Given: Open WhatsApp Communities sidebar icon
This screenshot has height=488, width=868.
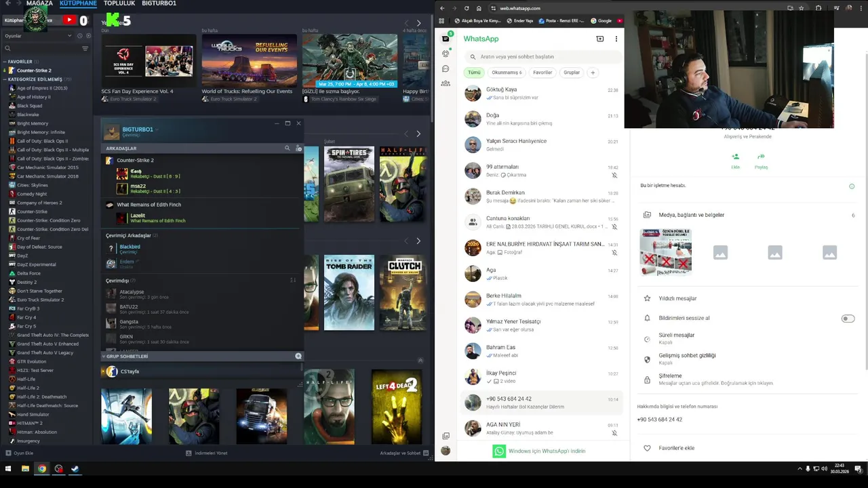Looking at the screenshot, I should [x=446, y=83].
